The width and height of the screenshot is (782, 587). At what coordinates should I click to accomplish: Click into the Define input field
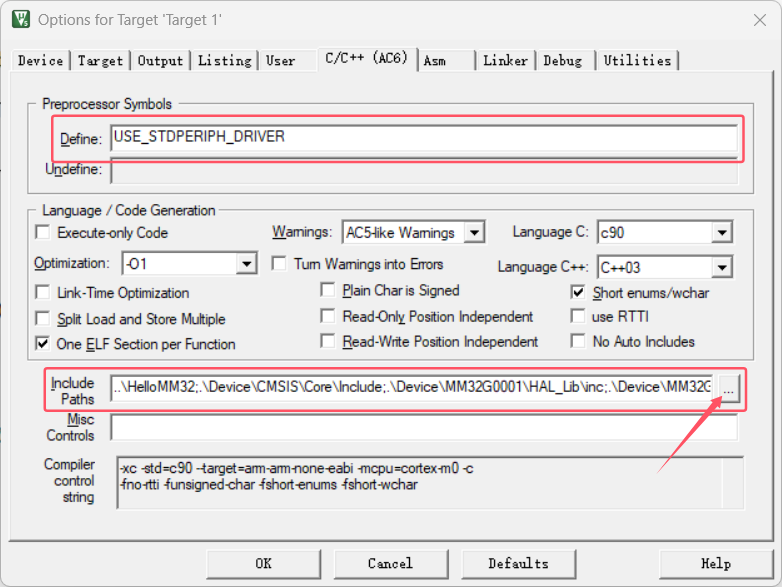click(x=424, y=138)
